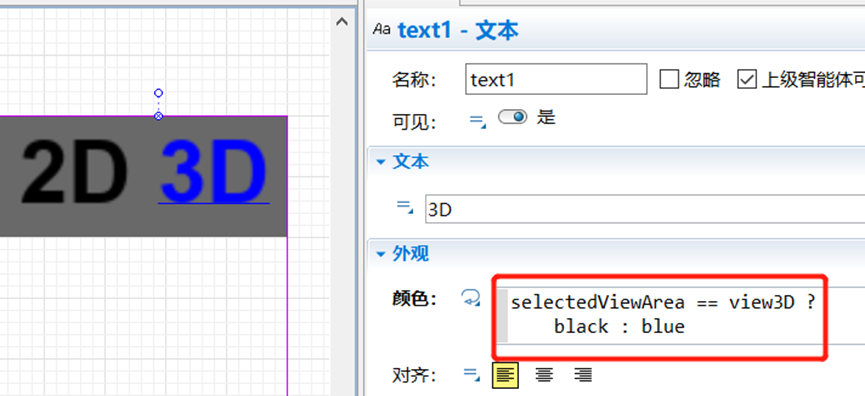Click the static/dynamic icon beside the 3D text field
Image resolution: width=865 pixels, height=396 pixels.
coord(405,207)
